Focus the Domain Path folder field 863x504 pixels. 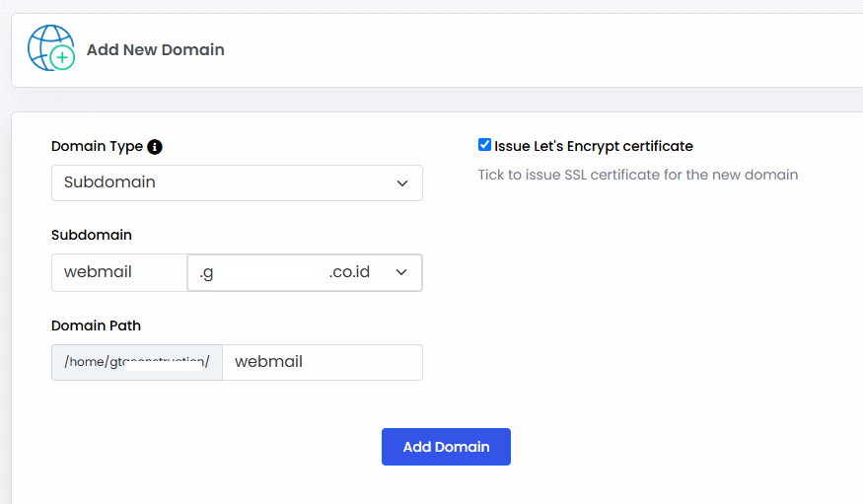pos(323,362)
